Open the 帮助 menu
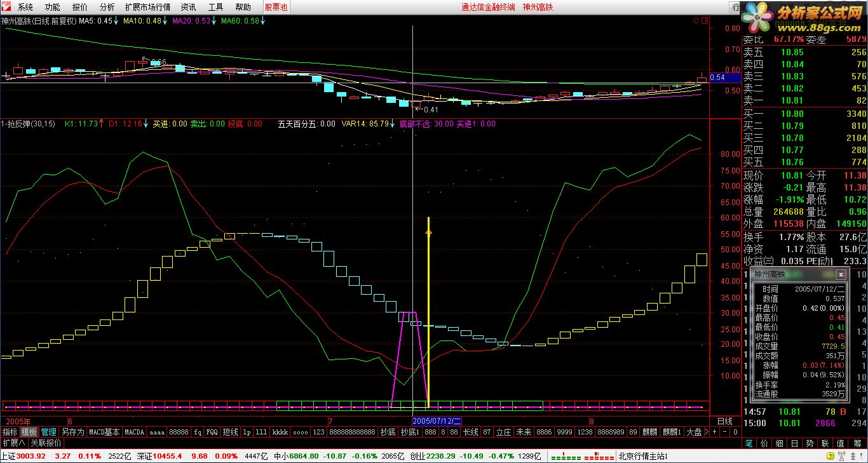The width and height of the screenshot is (868, 463). tap(243, 7)
